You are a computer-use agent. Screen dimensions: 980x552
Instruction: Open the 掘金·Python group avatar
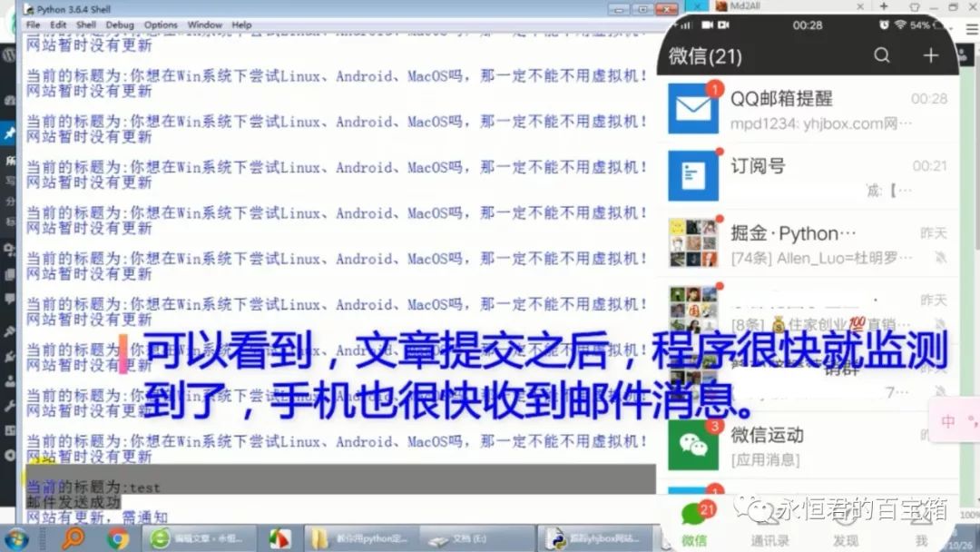pos(693,242)
